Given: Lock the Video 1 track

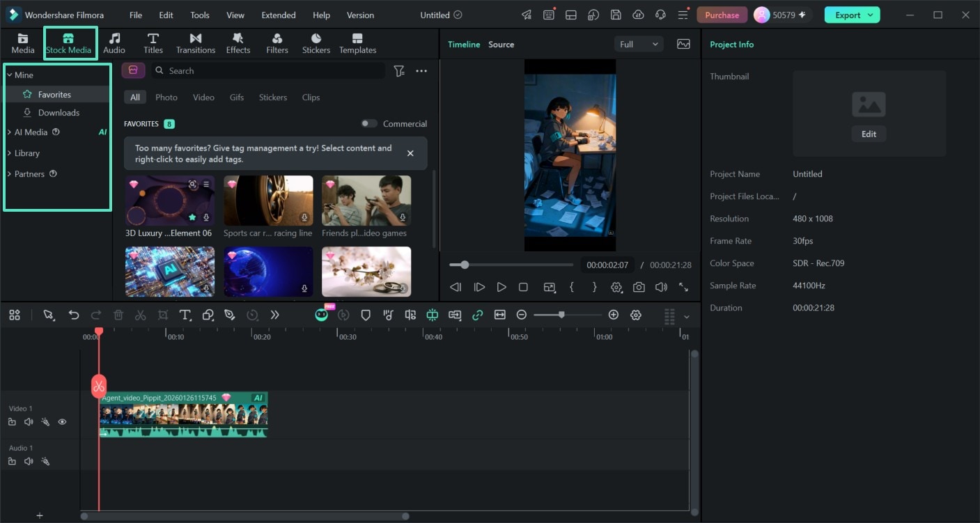Looking at the screenshot, I should tap(12, 421).
